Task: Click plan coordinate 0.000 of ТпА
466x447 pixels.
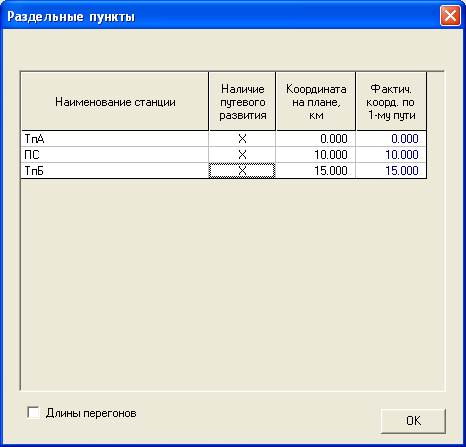Action: point(316,139)
